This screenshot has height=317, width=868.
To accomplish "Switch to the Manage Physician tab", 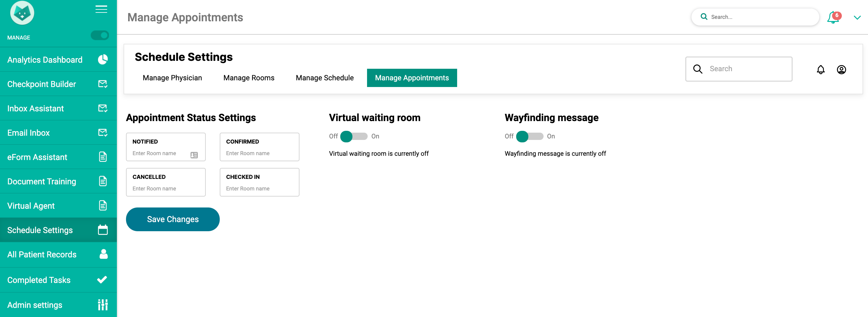I will pyautogui.click(x=172, y=78).
